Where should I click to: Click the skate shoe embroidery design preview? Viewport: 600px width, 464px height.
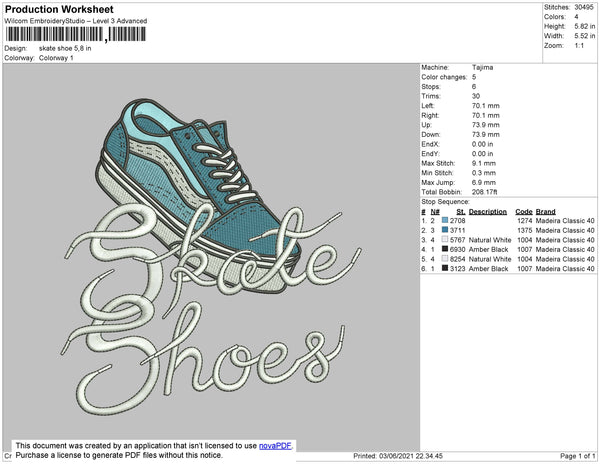click(x=212, y=257)
